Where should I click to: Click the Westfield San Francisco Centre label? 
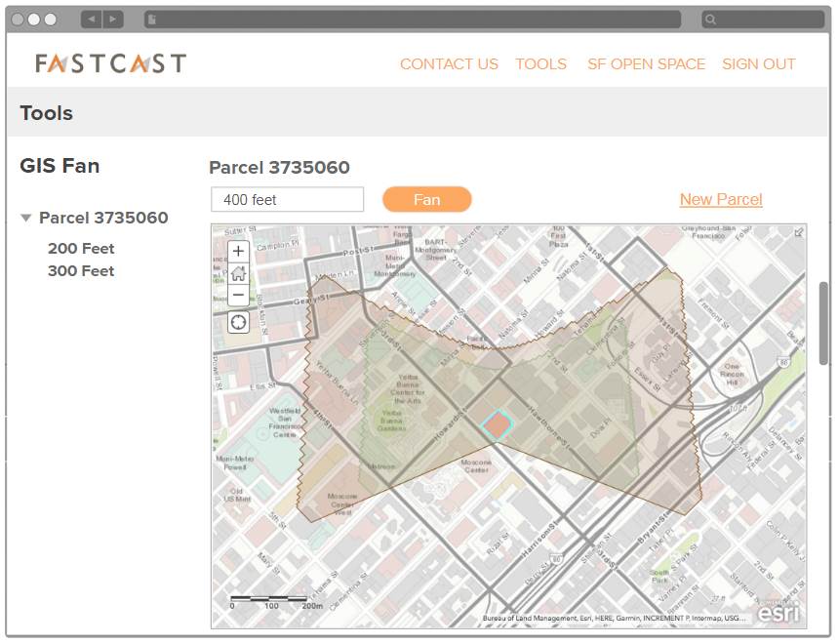pyautogui.click(x=284, y=423)
